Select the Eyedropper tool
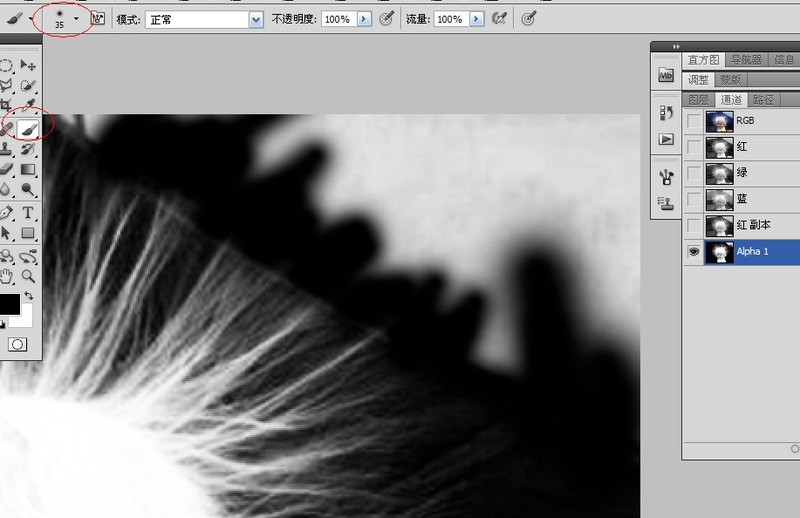Viewport: 800px width, 518px height. (28, 106)
